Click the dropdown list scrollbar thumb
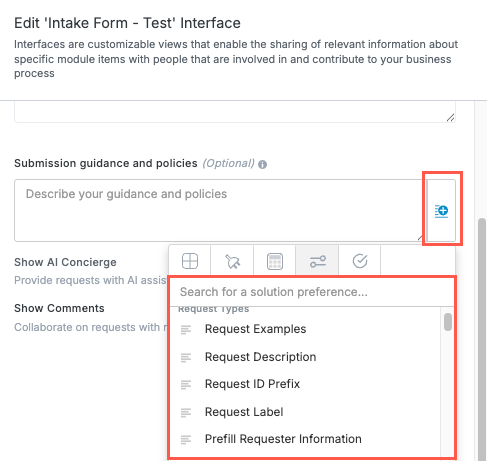 (x=448, y=322)
